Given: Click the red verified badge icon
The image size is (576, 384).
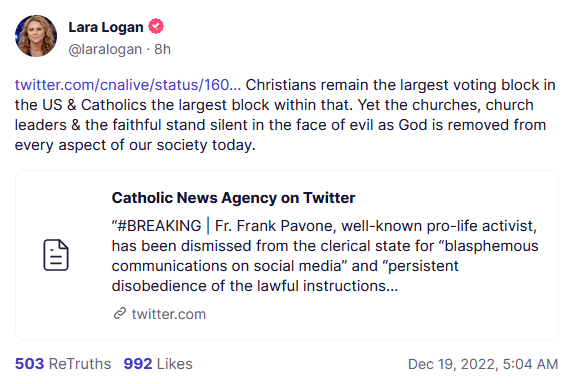Looking at the screenshot, I should coord(156,26).
